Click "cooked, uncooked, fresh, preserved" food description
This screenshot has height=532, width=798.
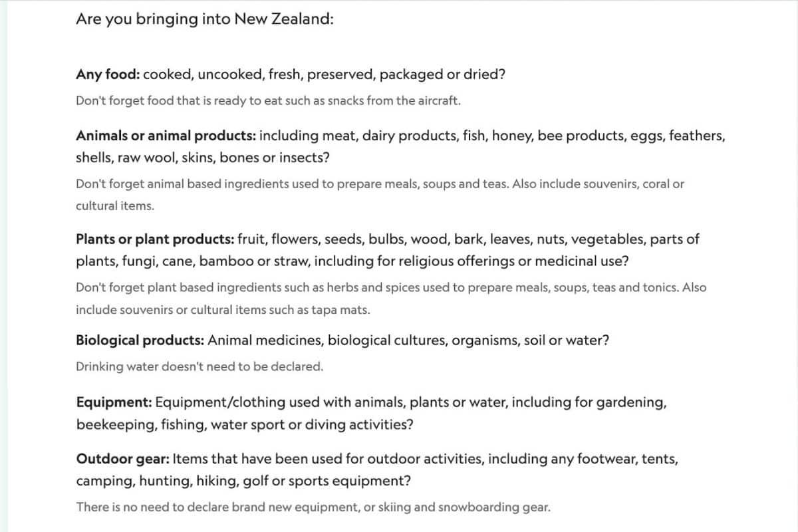point(324,74)
